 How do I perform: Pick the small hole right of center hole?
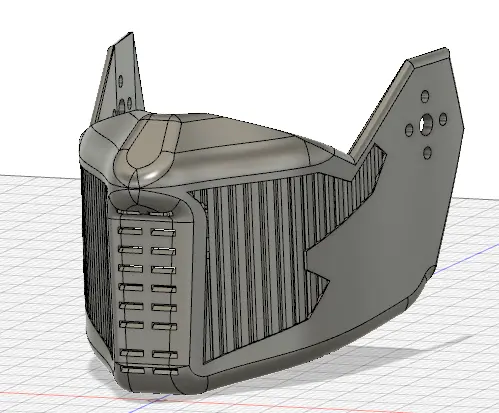point(443,119)
